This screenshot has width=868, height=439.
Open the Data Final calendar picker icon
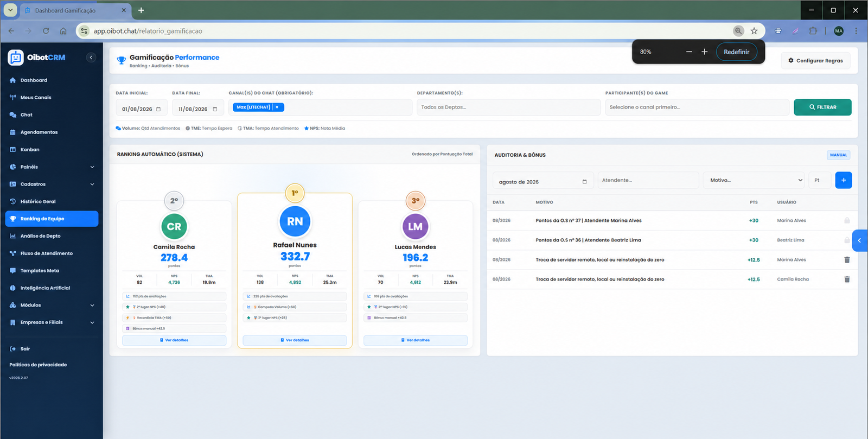click(215, 109)
